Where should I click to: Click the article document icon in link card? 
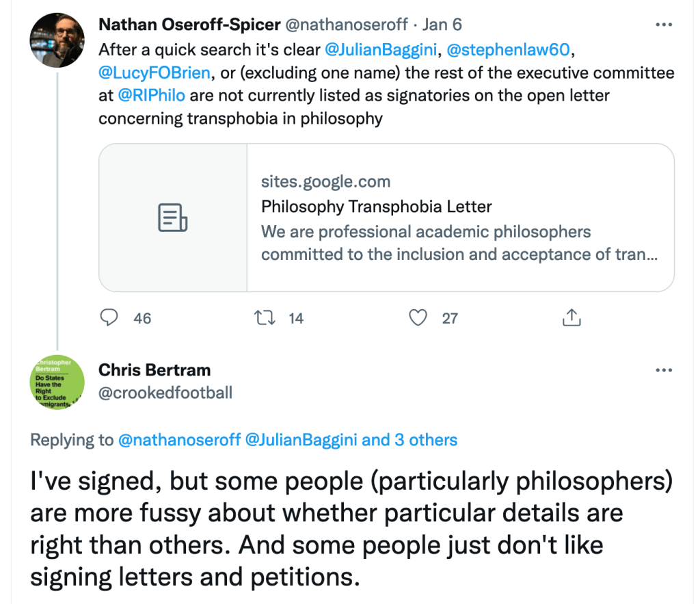(173, 218)
